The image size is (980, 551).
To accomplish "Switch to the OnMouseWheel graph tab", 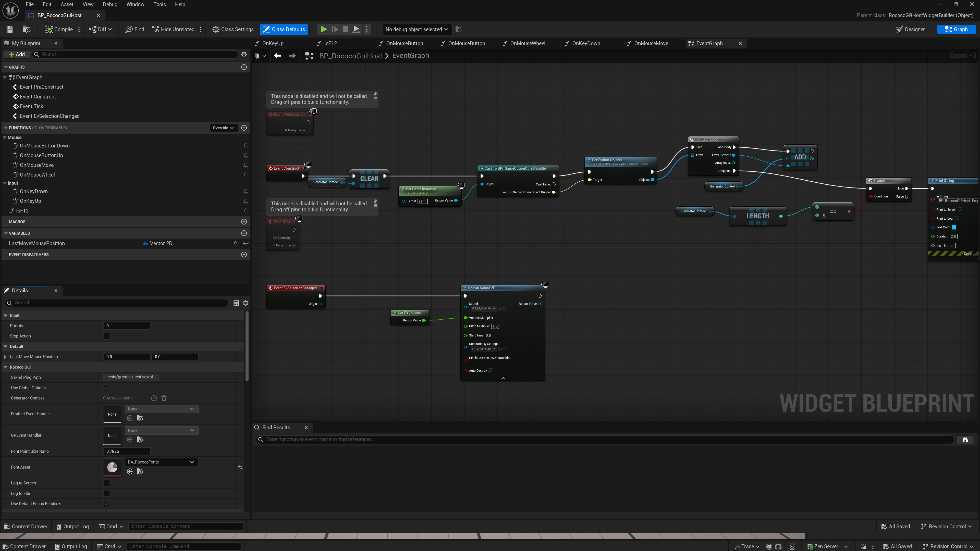I will coord(527,43).
